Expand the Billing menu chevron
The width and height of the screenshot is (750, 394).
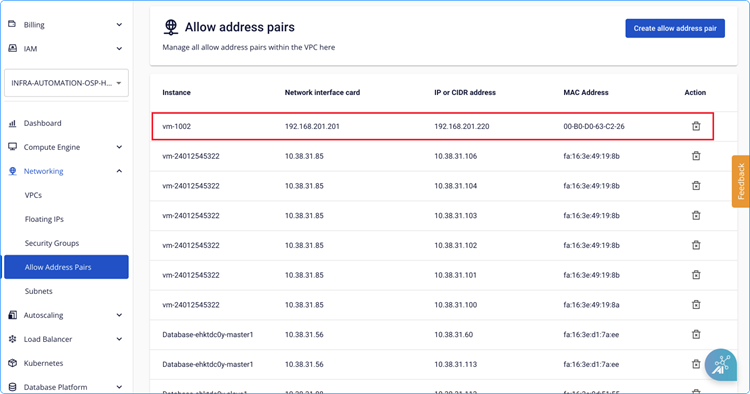point(119,24)
